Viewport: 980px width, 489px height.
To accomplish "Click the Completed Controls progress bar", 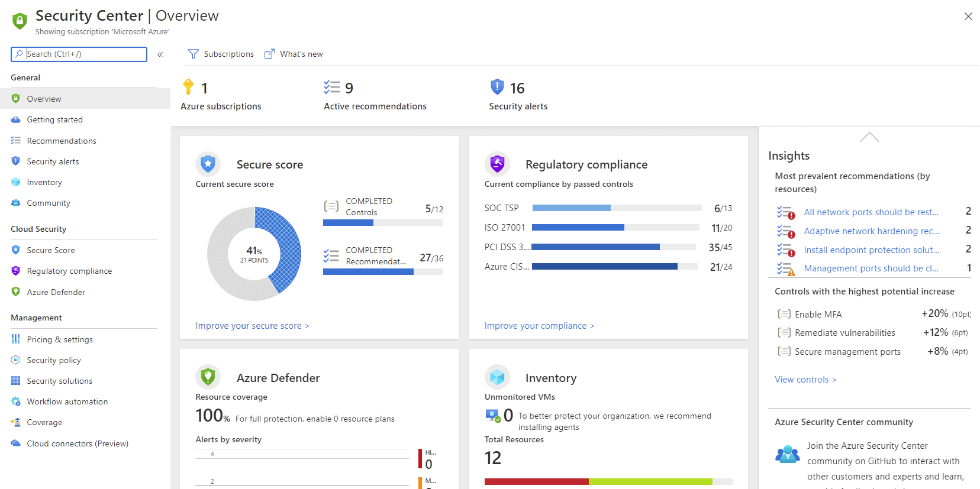I will click(383, 223).
